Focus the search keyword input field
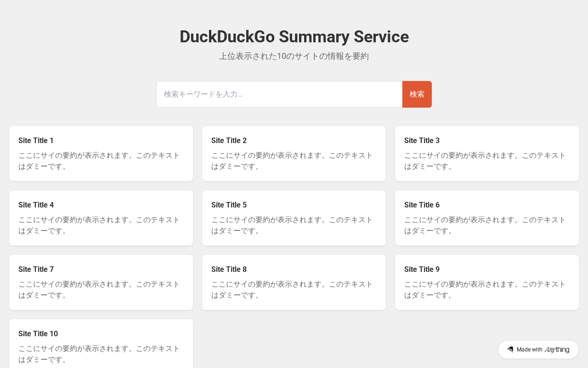 pyautogui.click(x=279, y=94)
